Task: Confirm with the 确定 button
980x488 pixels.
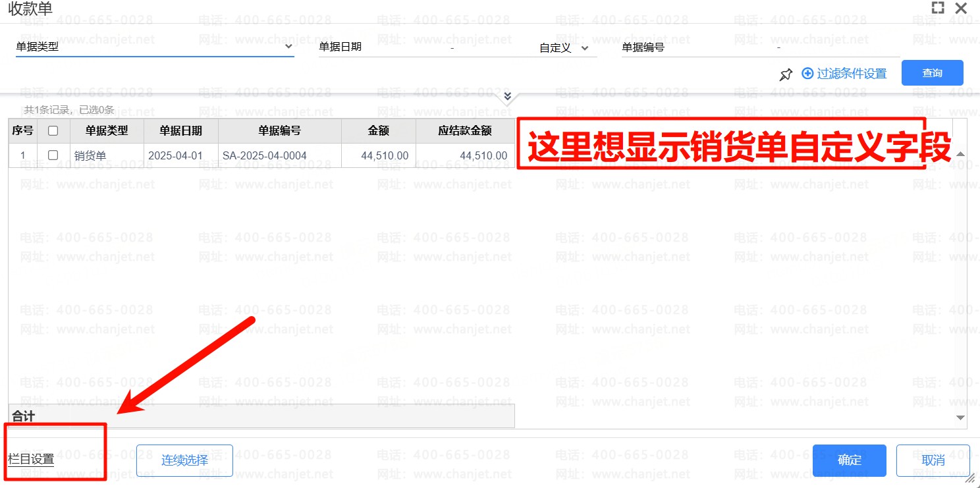Action: (x=849, y=460)
